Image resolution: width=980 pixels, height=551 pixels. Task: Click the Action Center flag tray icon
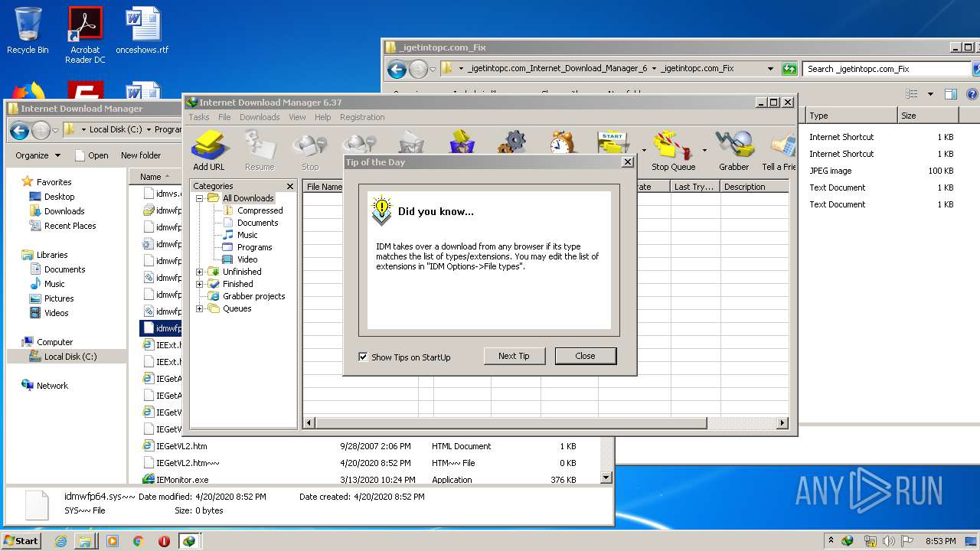tap(907, 541)
